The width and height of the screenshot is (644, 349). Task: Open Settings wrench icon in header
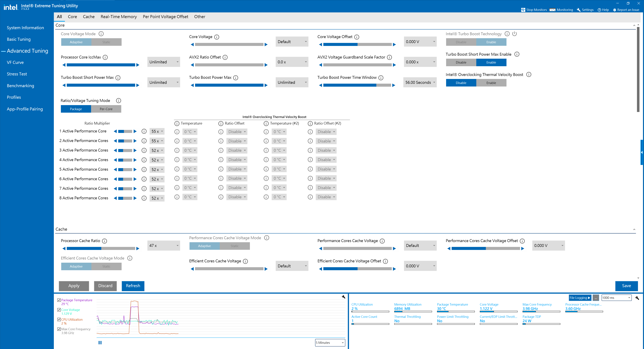[x=578, y=10]
